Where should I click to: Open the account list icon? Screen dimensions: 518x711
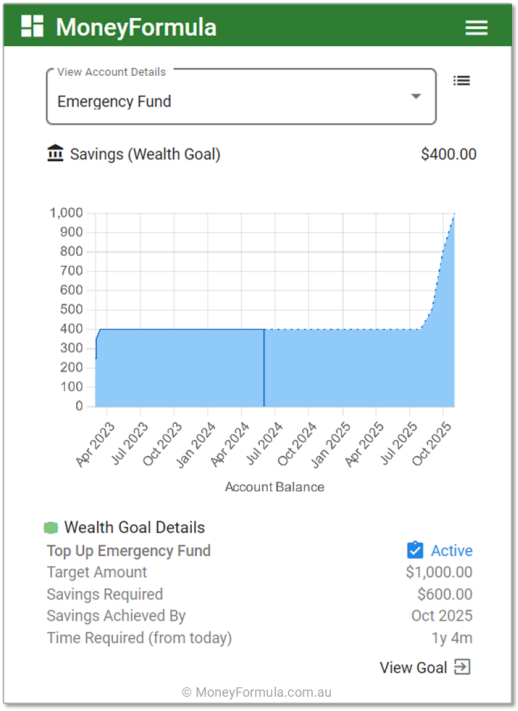pos(461,81)
